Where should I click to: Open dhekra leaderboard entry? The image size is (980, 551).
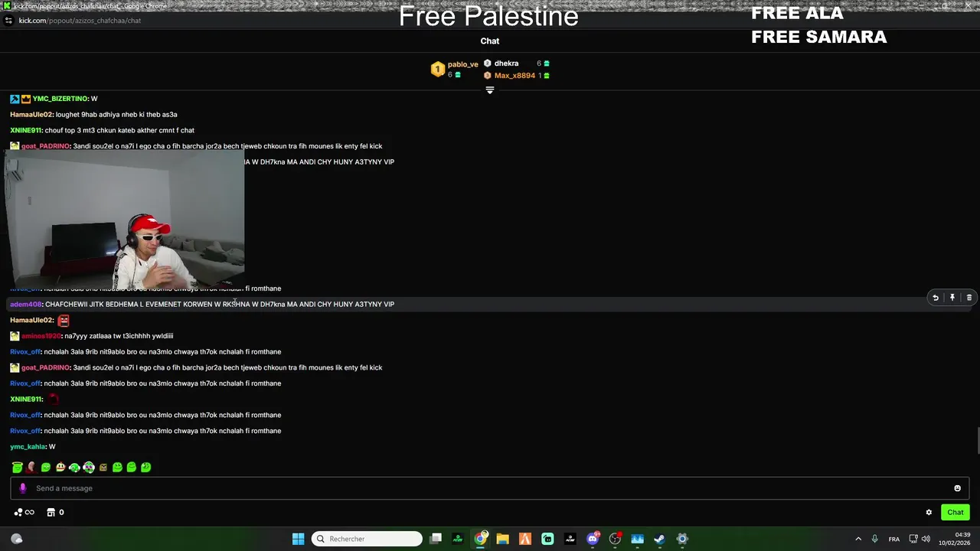click(506, 64)
